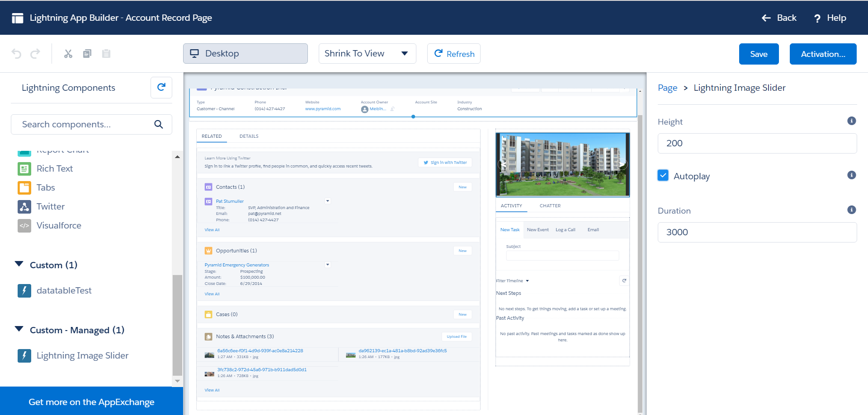Collapse the Custom - Managed (1) section
This screenshot has height=415, width=868.
[19, 329]
